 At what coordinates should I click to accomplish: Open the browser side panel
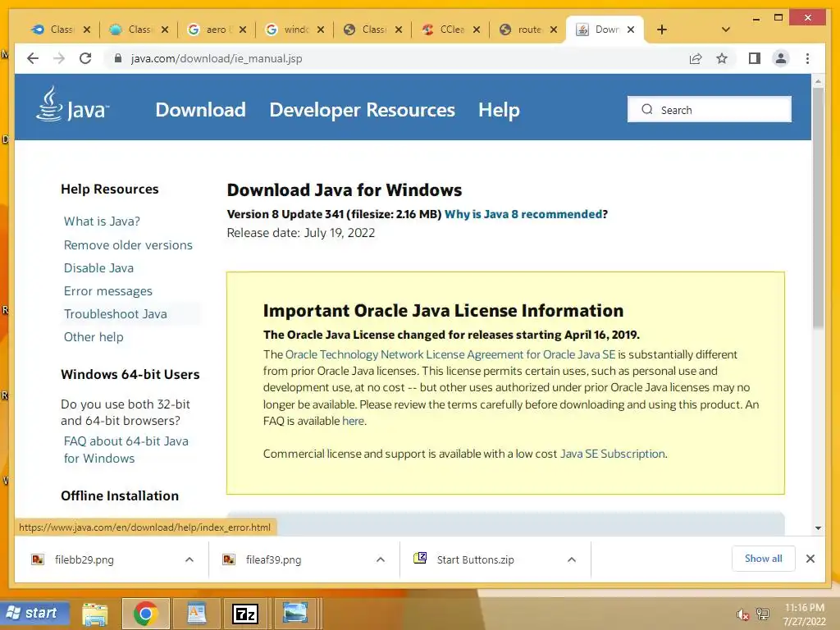click(755, 58)
